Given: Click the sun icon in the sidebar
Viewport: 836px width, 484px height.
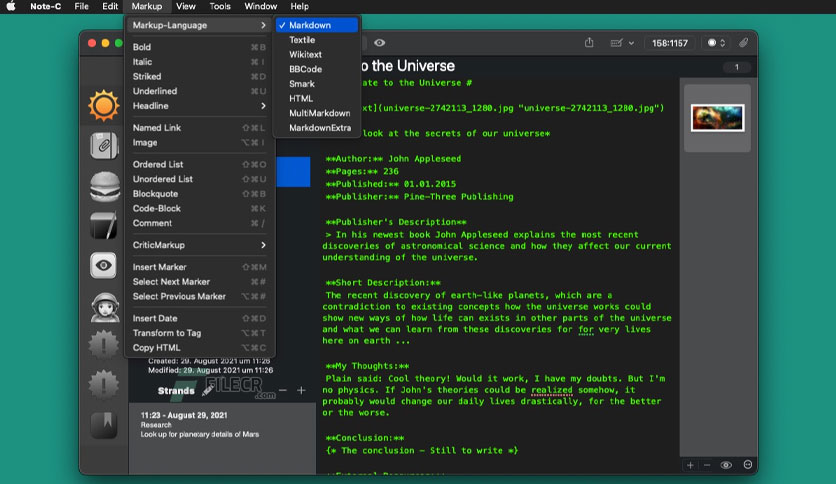Looking at the screenshot, I should tap(103, 105).
